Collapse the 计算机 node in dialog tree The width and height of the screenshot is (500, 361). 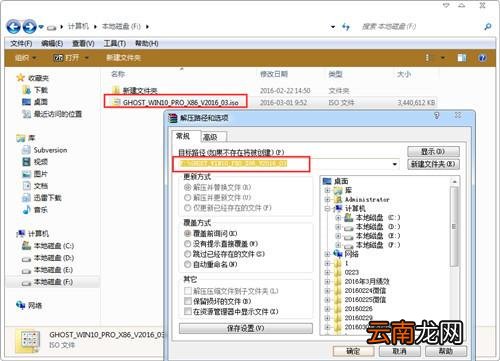[x=327, y=209]
